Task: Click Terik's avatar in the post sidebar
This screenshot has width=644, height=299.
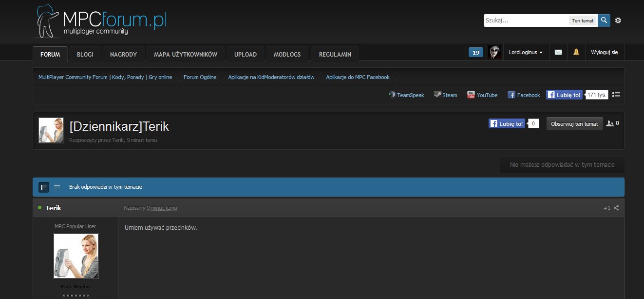Action: coord(76,256)
